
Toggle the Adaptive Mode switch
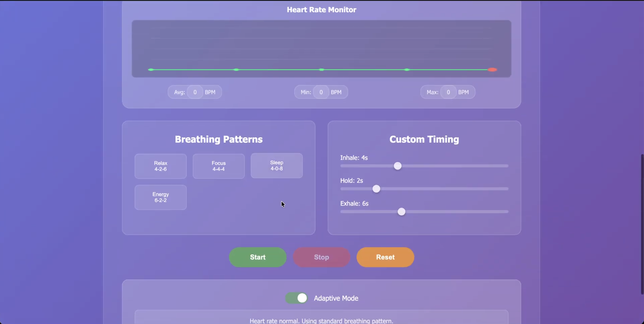click(x=297, y=298)
